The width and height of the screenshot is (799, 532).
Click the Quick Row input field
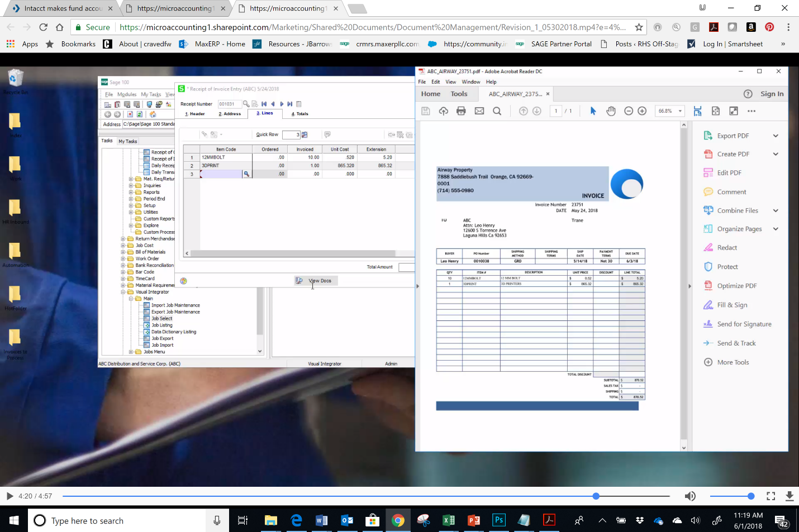pyautogui.click(x=291, y=135)
